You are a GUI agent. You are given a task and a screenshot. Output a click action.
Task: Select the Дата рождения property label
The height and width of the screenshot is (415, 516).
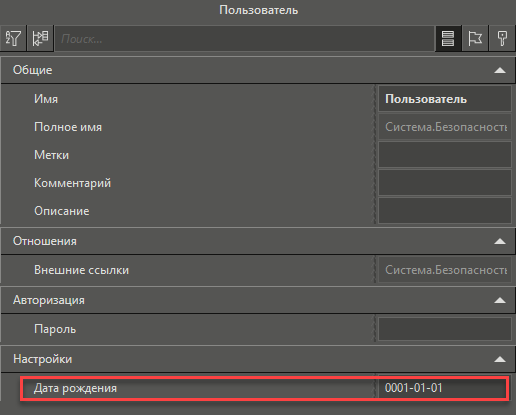tap(75, 388)
